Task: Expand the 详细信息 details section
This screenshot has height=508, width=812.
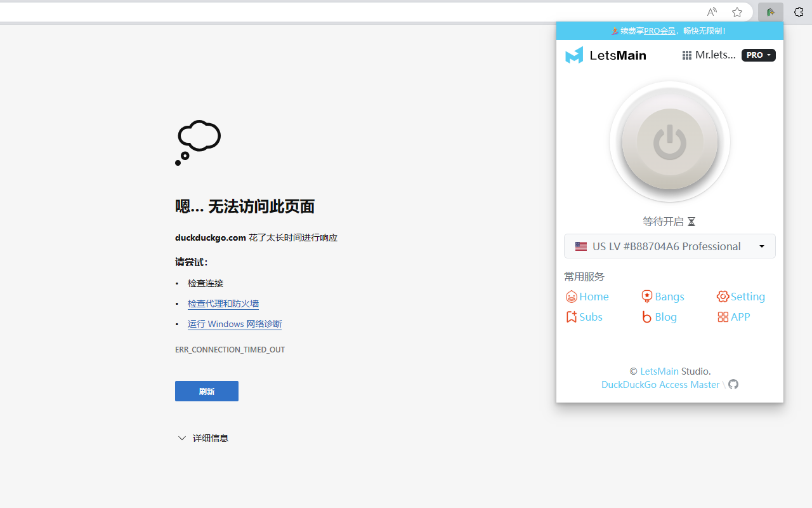Action: (x=203, y=438)
